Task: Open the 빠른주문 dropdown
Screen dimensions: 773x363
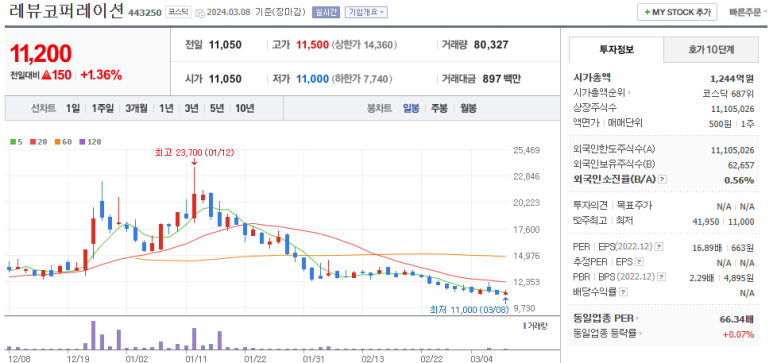Action: coord(747,12)
